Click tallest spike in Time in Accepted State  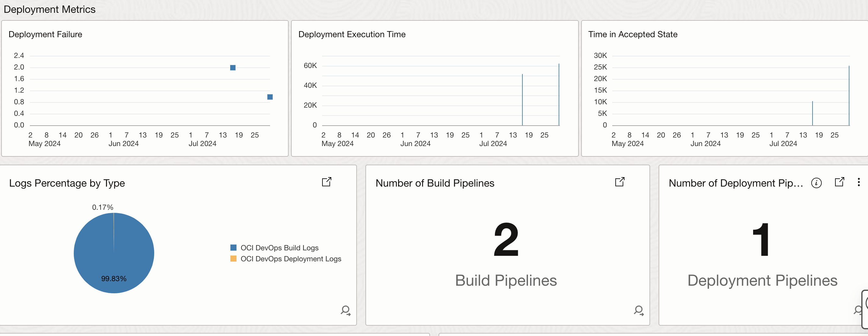click(849, 96)
